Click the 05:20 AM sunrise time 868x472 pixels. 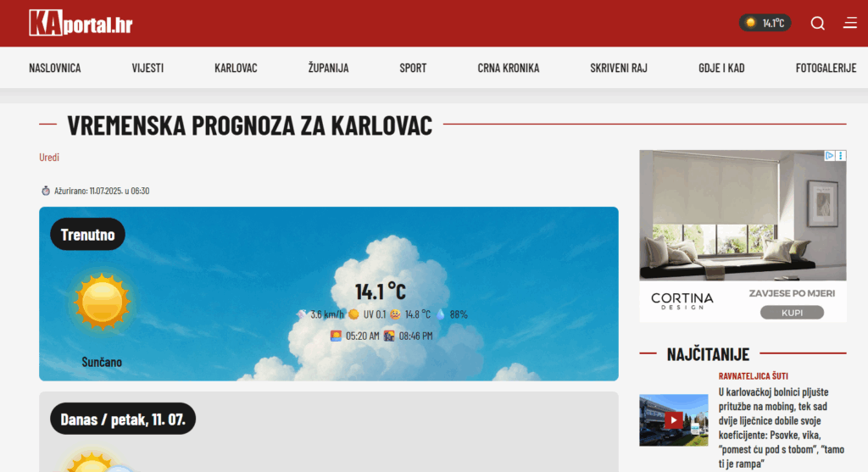point(362,336)
